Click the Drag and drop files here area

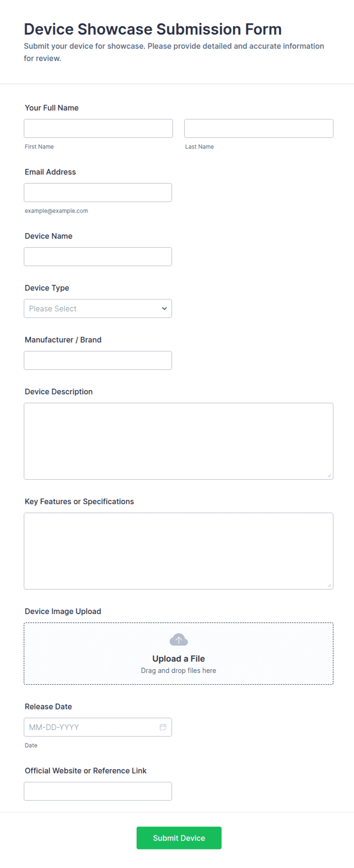179,670
